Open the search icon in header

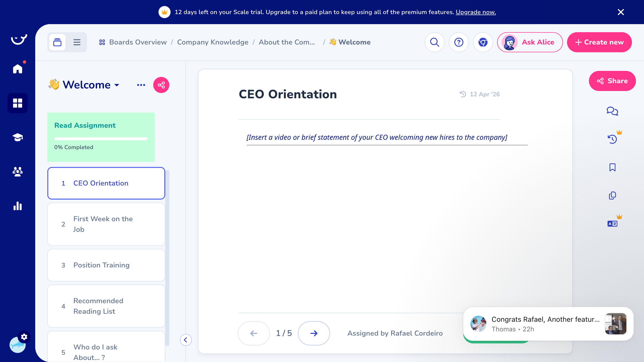click(x=434, y=42)
